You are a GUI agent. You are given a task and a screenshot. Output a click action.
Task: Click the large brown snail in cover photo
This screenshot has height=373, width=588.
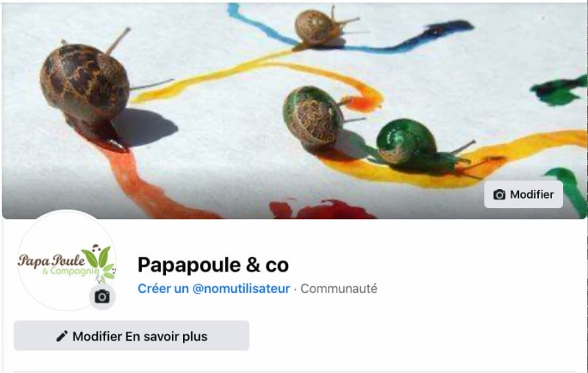85,83
